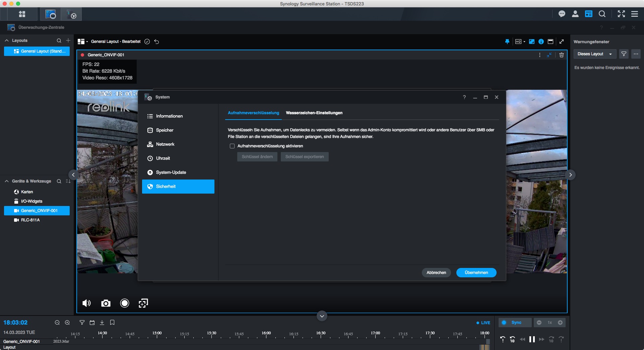
Task: Click the filter icon in Warnungsfenster
Action: pos(624,54)
